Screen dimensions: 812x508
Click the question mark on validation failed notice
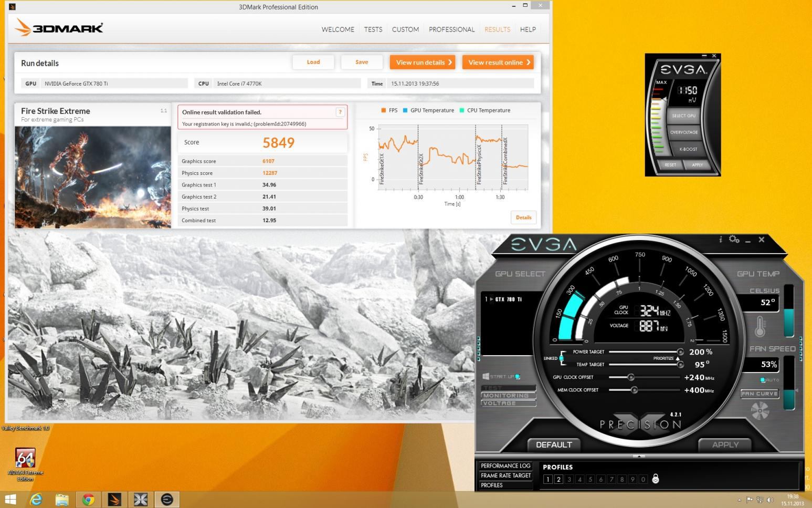[340, 112]
